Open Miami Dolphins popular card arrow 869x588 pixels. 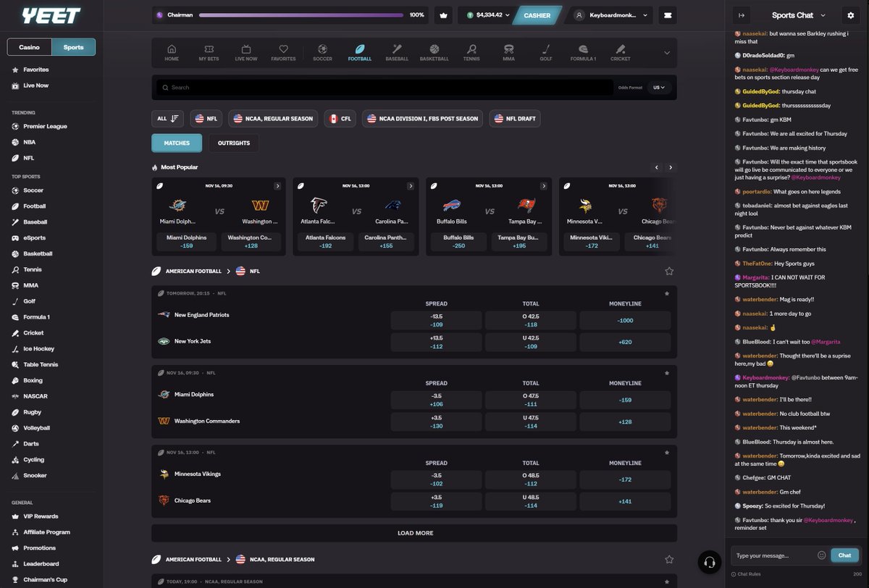(x=277, y=185)
